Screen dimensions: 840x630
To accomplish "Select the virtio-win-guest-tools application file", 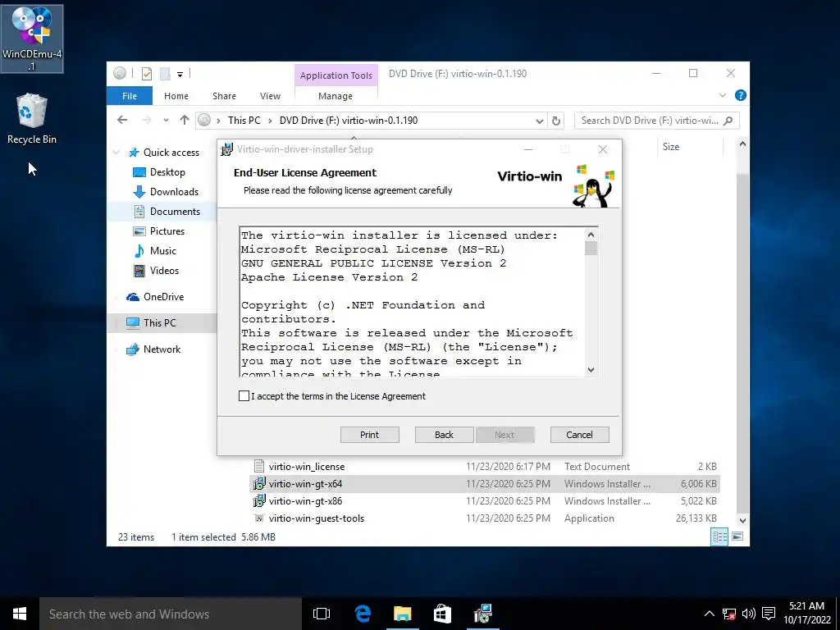I will 316,518.
